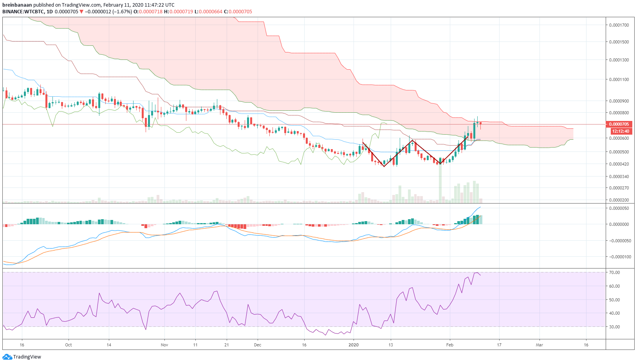Click price axis label 0.0000340
This screenshot has height=364, width=637.
click(x=619, y=177)
